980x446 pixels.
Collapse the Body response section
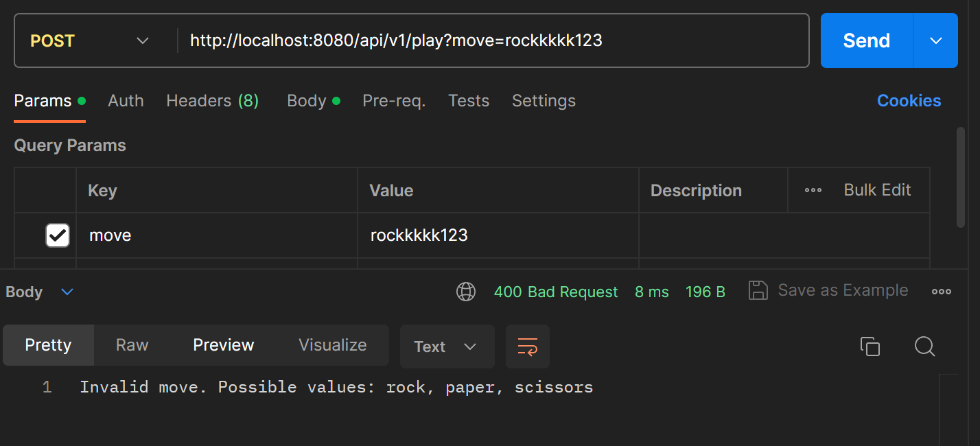pyautogui.click(x=67, y=291)
